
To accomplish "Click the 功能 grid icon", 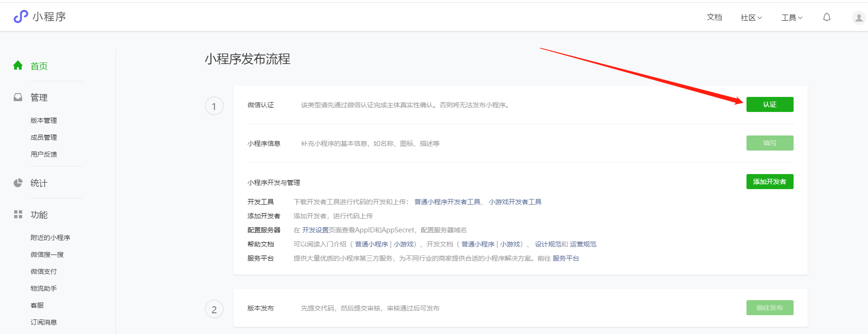I will (18, 215).
